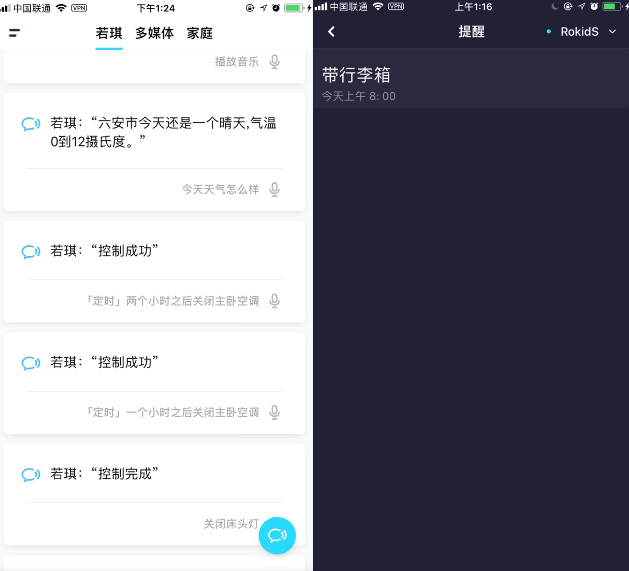Tap speech bubble icon beside weather reply
The width and height of the screenshot is (629, 571).
click(30, 124)
